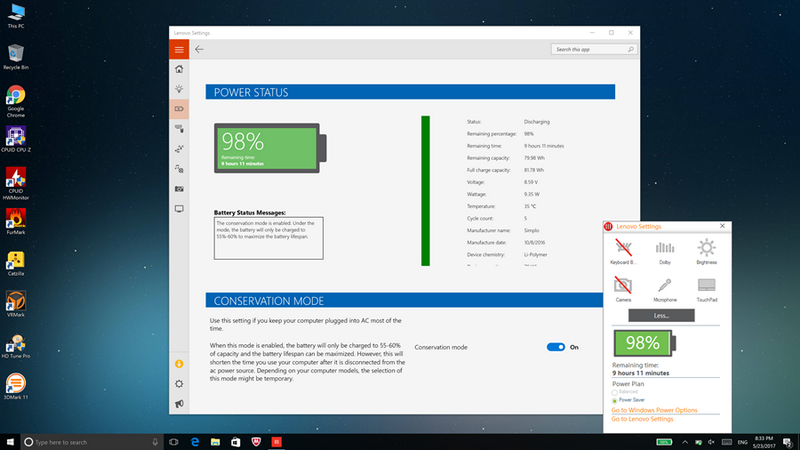This screenshot has width=800, height=450.
Task: Select the battery Power section in sidebar
Action: pos(179,109)
